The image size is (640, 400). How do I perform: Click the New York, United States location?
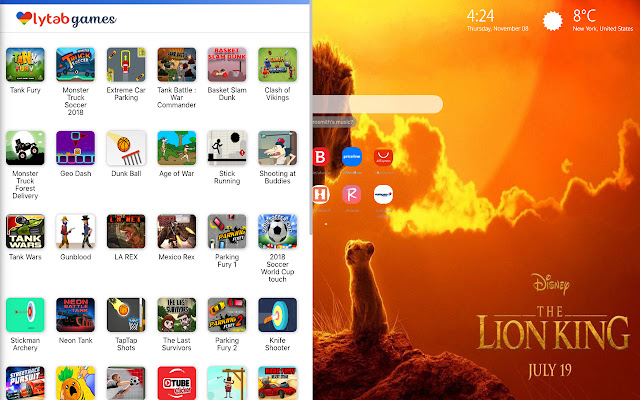(602, 29)
